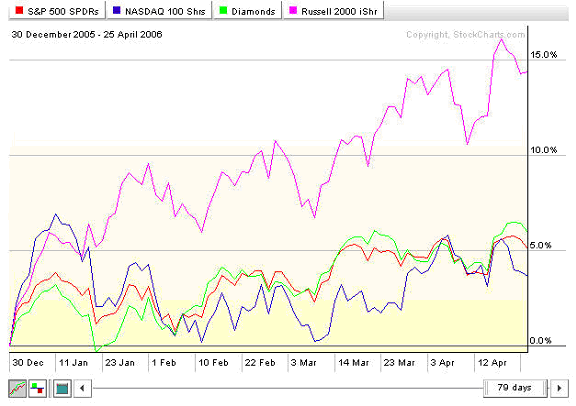576x406 pixels.
Task: Click the magenta Russell 2000 color swatch
Action: tap(293, 10)
